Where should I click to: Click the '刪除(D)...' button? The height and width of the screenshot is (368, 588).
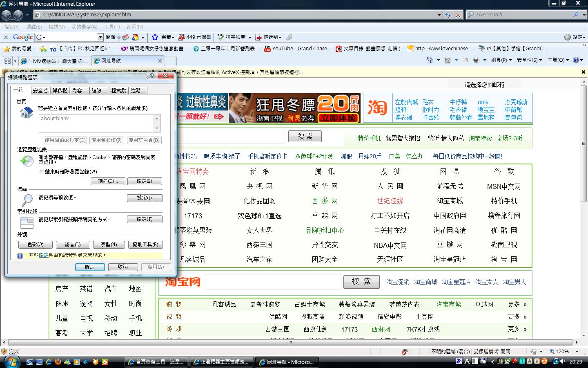pos(108,181)
